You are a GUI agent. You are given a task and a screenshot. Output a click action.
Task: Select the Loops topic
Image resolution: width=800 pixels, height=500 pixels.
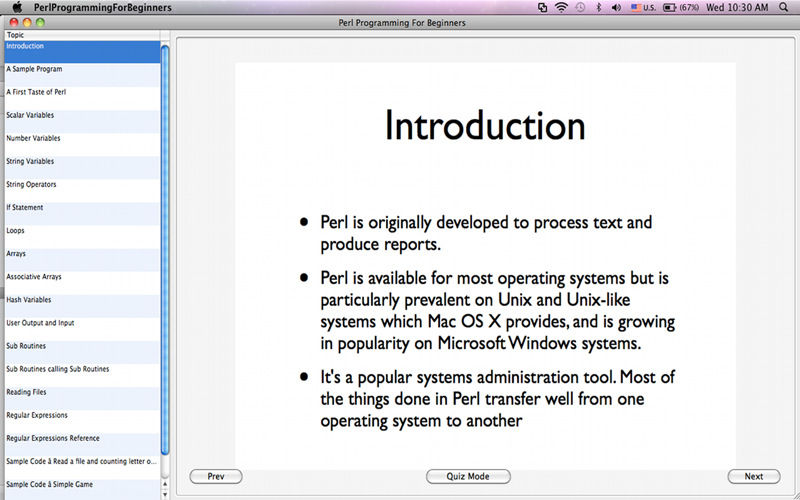click(82, 236)
